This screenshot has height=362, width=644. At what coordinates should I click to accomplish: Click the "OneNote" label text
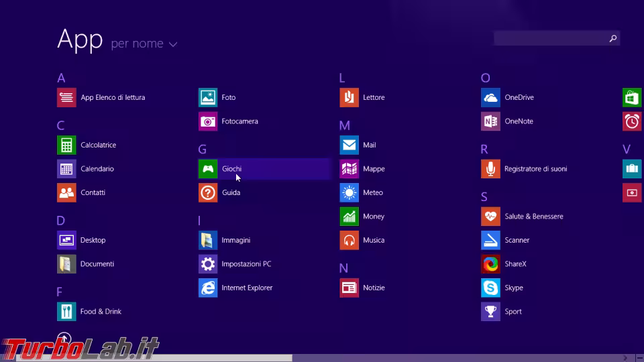519,121
